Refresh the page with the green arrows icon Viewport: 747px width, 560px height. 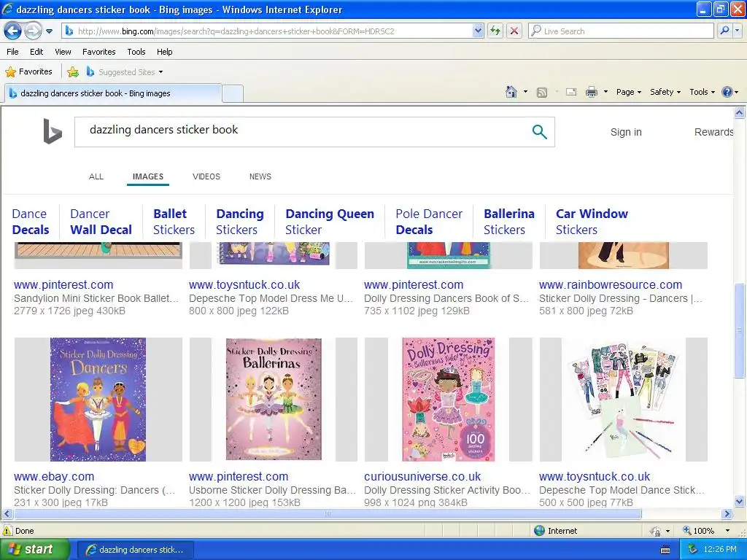[x=495, y=31]
